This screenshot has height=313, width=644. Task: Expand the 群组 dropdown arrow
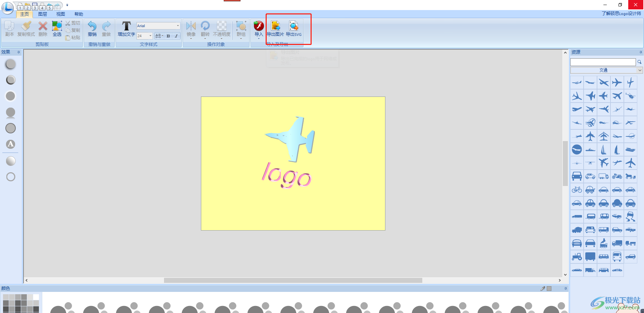[241, 39]
